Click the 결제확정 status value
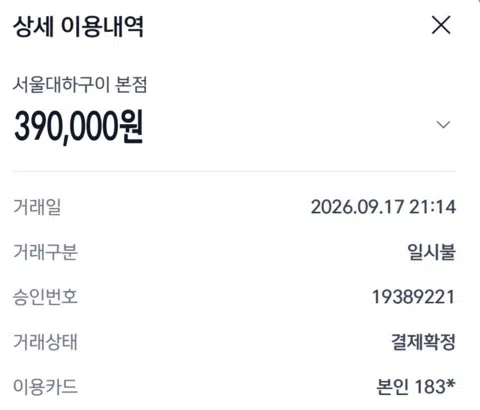The width and height of the screenshot is (480, 410). 423,342
